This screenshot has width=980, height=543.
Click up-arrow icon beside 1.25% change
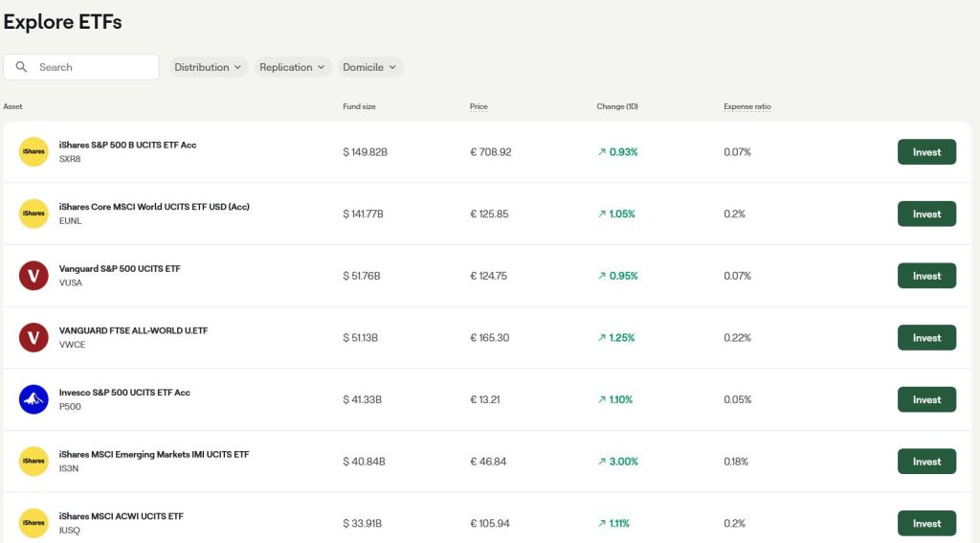pos(602,338)
